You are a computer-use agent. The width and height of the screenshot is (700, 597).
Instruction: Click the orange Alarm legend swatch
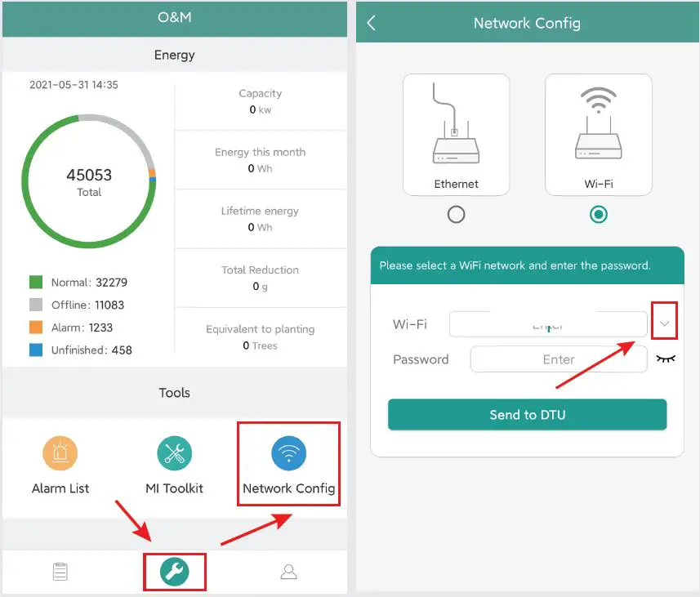pyautogui.click(x=36, y=327)
